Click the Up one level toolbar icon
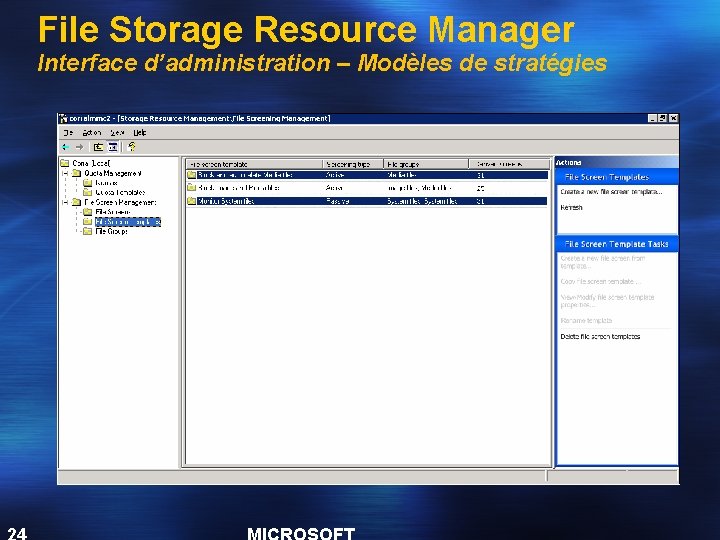Screen dimensions: 720x540 (98, 147)
